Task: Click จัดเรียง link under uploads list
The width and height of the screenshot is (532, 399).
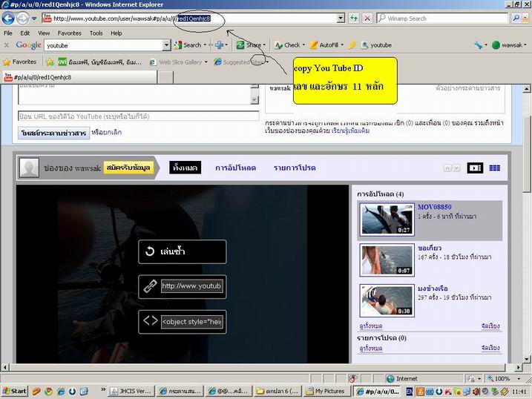Action: pyautogui.click(x=490, y=326)
